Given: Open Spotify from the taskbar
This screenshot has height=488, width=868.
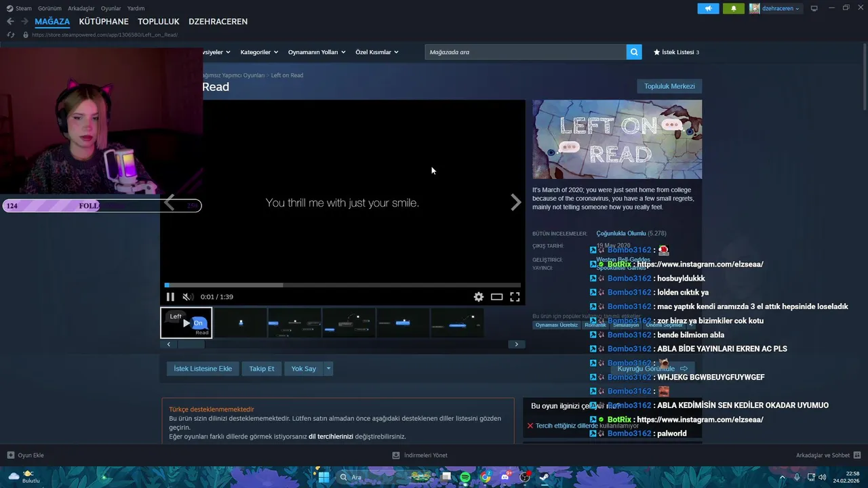Looking at the screenshot, I should pyautogui.click(x=465, y=477).
